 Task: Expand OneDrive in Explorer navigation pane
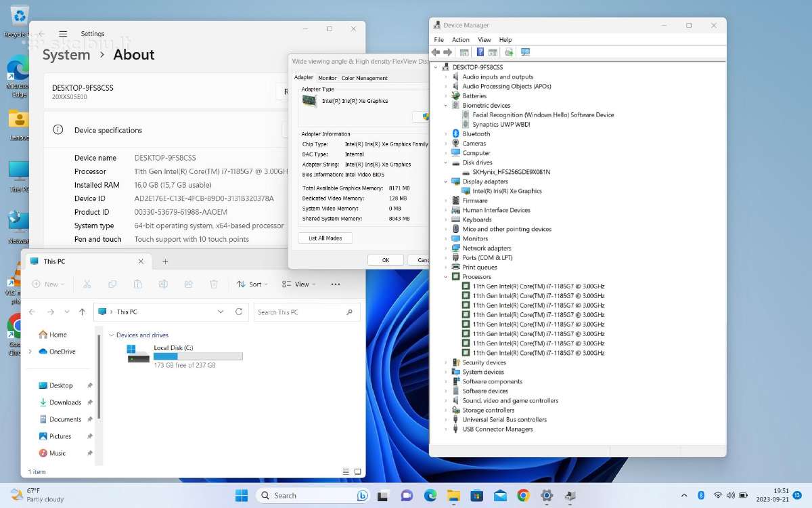coord(30,352)
